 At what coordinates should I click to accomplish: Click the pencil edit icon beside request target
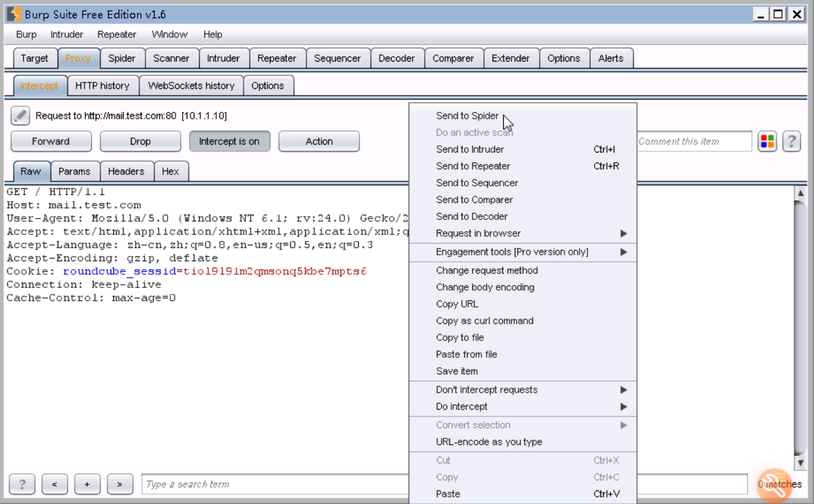(20, 116)
